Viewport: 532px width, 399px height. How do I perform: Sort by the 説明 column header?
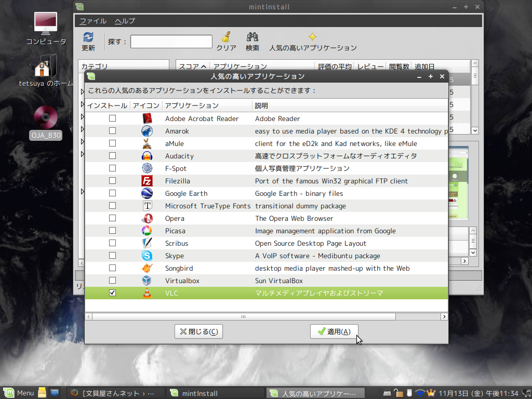(350, 105)
